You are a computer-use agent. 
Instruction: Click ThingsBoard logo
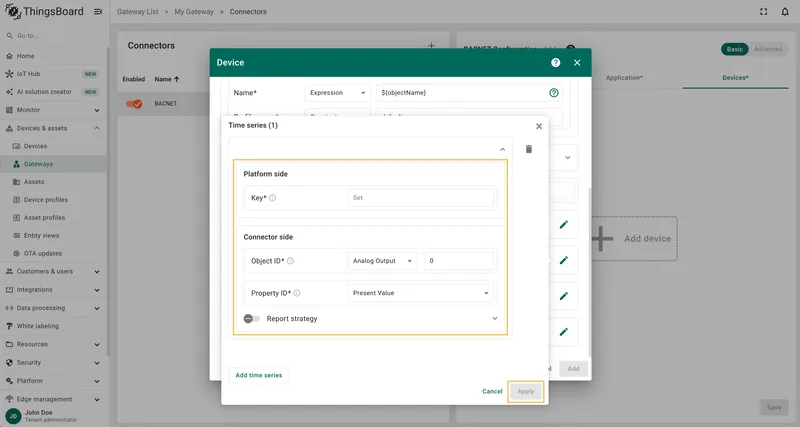point(44,12)
